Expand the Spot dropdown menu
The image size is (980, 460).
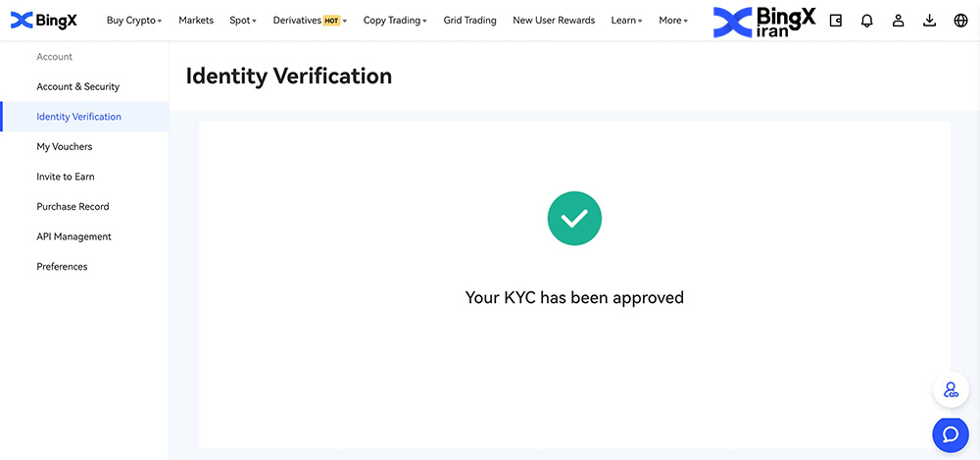(x=242, y=21)
